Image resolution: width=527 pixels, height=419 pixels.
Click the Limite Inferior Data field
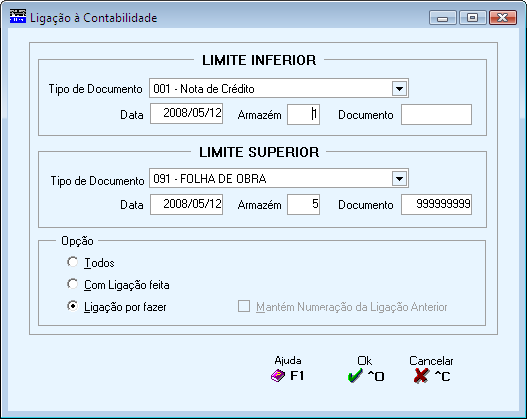187,114
